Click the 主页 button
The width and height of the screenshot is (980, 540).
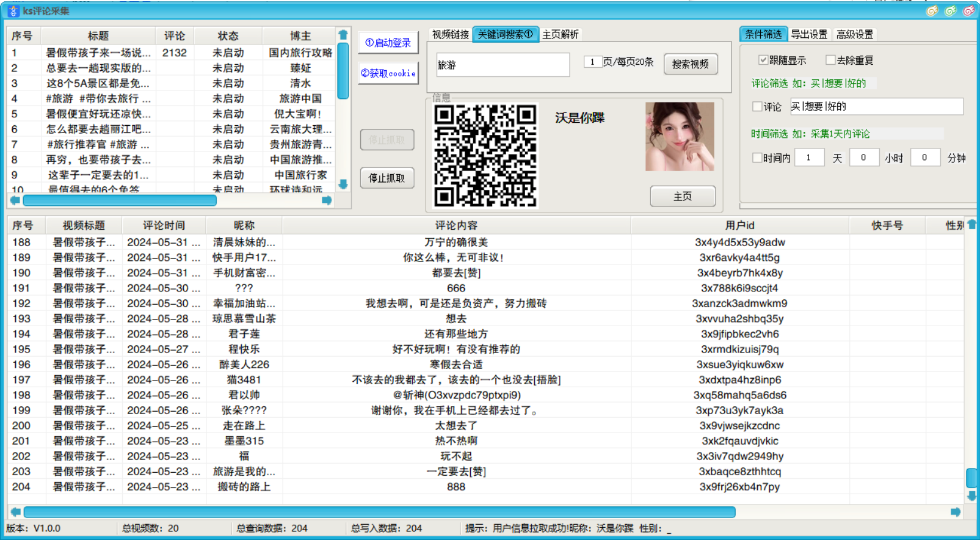[x=683, y=196]
